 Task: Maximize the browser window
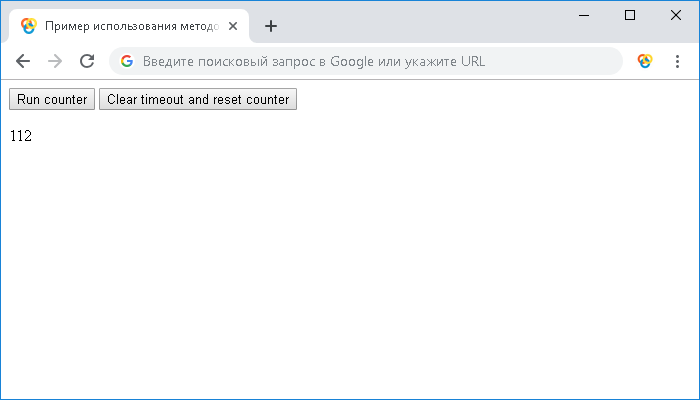click(x=630, y=15)
